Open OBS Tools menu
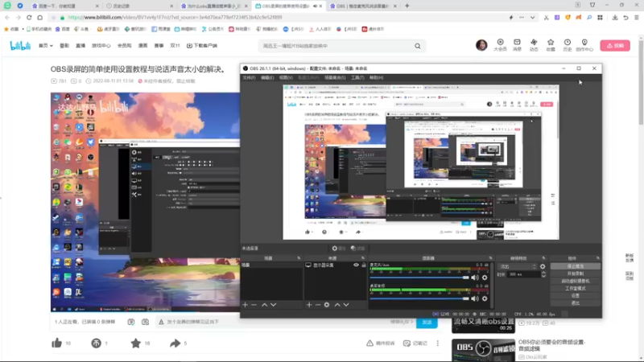This screenshot has width=644, height=362. click(357, 77)
